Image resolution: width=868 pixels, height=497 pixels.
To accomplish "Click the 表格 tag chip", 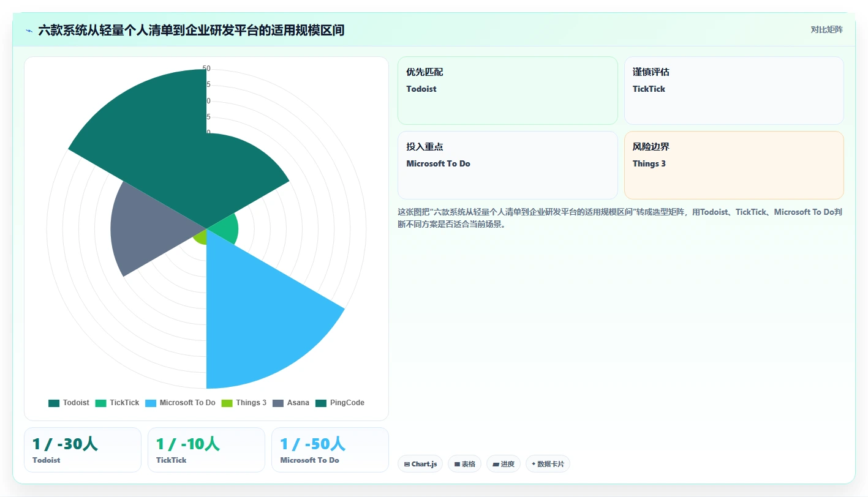I will pyautogui.click(x=465, y=464).
